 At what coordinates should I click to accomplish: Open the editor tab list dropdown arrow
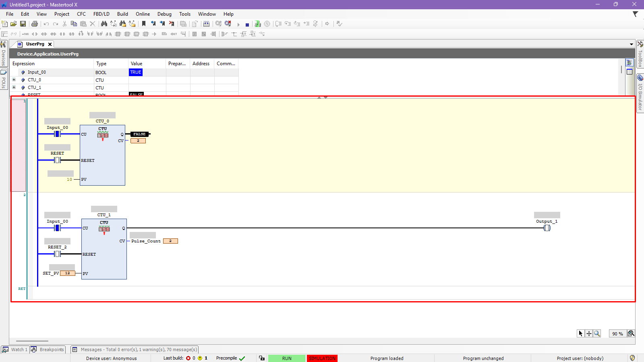click(x=631, y=44)
